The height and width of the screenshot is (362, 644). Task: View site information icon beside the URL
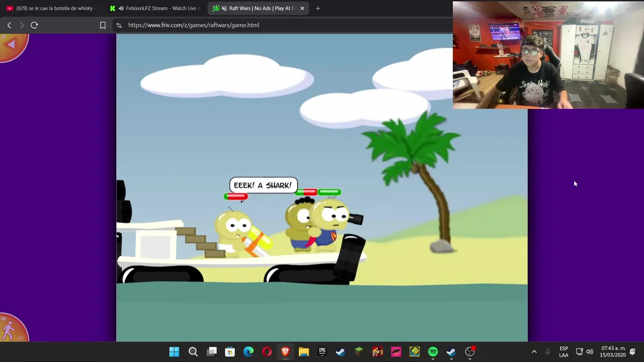click(119, 25)
